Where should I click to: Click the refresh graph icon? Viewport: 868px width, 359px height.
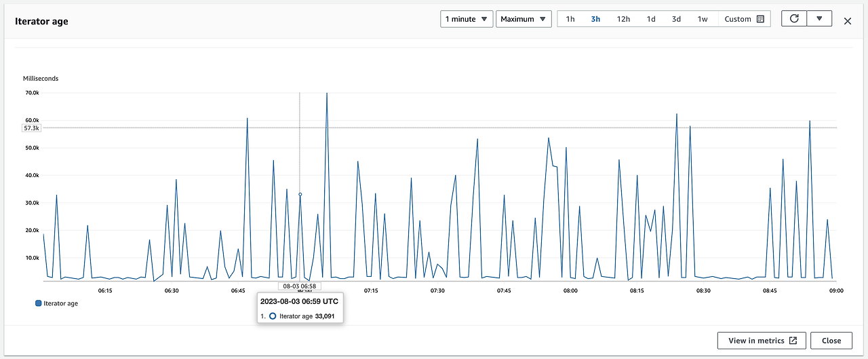point(794,19)
